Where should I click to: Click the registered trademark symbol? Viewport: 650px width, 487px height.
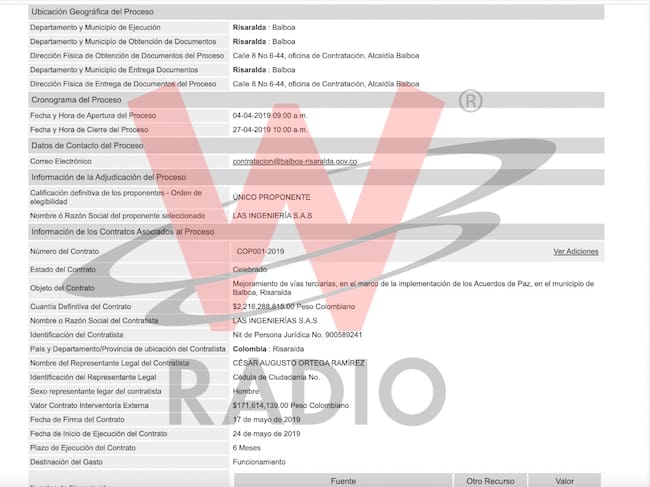pyautogui.click(x=470, y=102)
